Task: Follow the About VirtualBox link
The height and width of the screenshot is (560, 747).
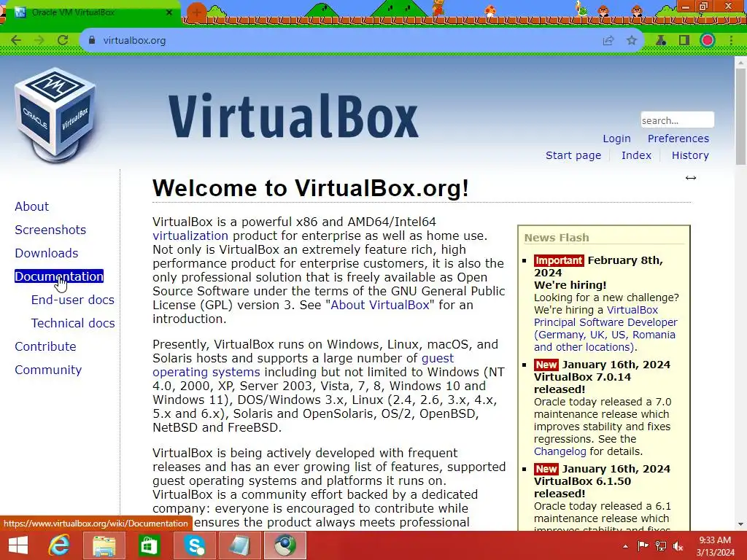Action: coord(379,306)
